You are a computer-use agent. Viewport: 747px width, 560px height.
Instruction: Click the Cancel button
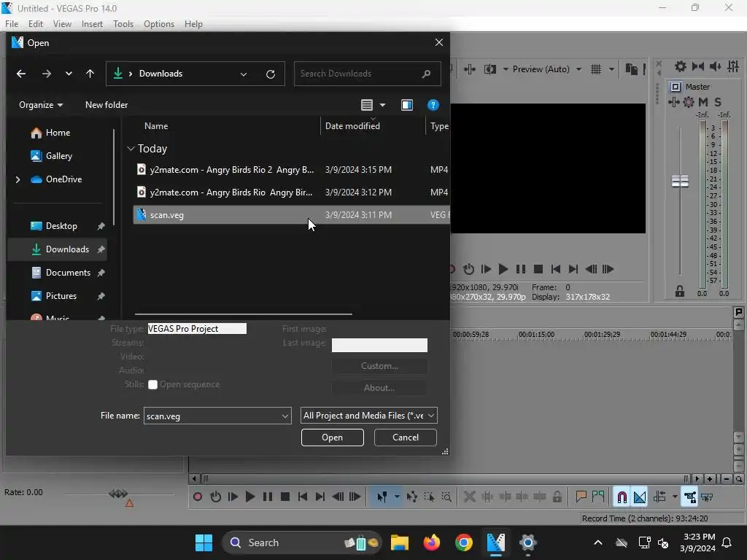pos(406,437)
